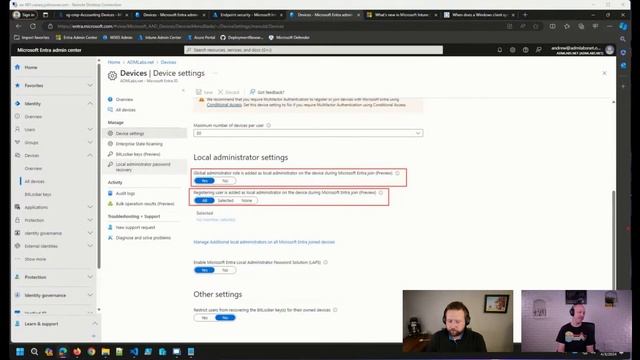Open Windows taskbar search
The height and width of the screenshot is (360, 640).
click(34, 351)
